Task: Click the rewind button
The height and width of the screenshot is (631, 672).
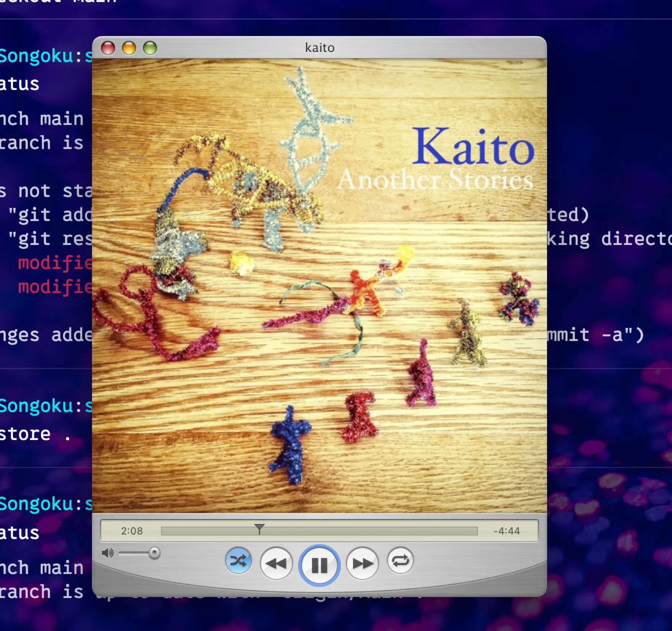Action: coord(276,563)
